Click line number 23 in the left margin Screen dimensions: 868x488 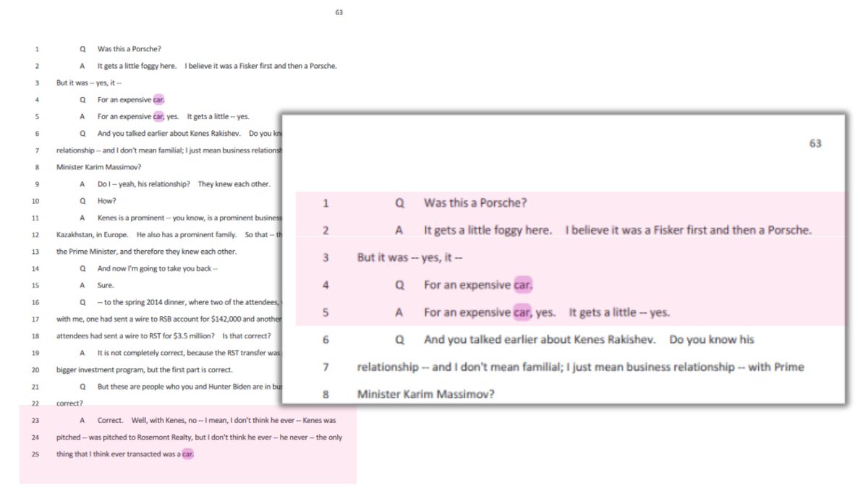pos(35,420)
